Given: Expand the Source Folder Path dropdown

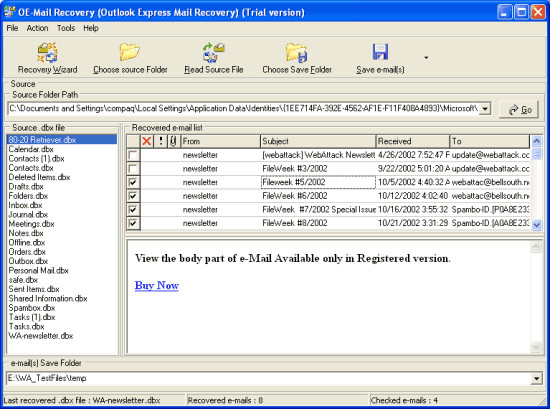Looking at the screenshot, I should 485,109.
